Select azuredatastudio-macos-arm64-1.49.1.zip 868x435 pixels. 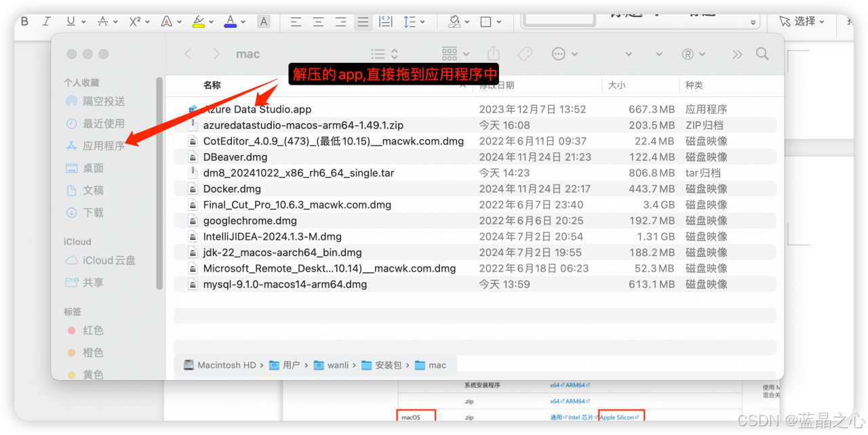475,125
